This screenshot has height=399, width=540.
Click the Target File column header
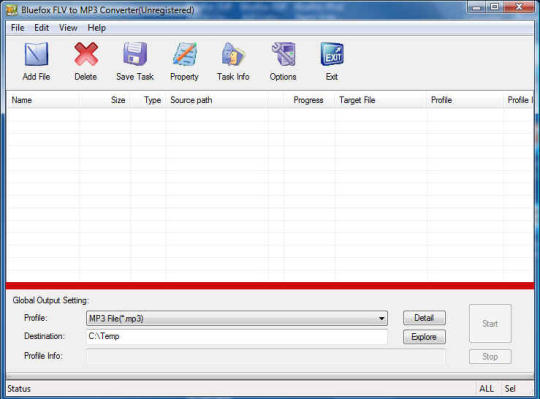tap(381, 100)
